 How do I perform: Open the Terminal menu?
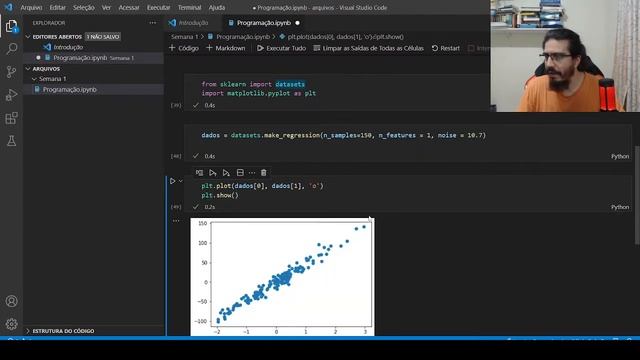coord(189,7)
